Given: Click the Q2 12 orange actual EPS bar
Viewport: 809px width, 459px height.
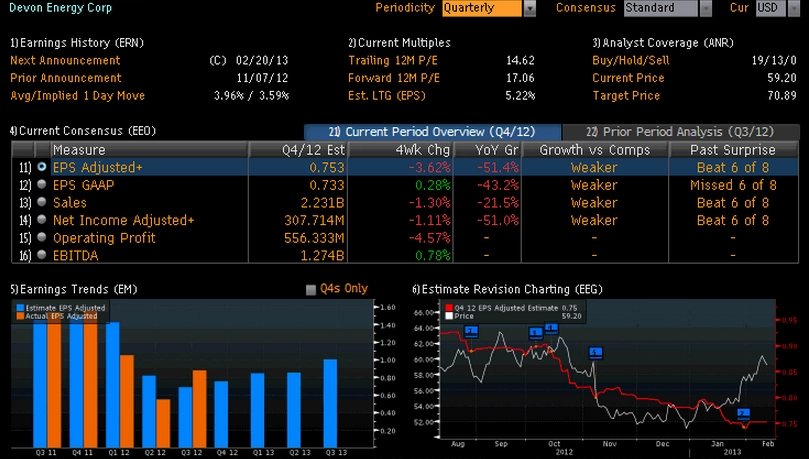Looking at the screenshot, I should click(x=163, y=423).
